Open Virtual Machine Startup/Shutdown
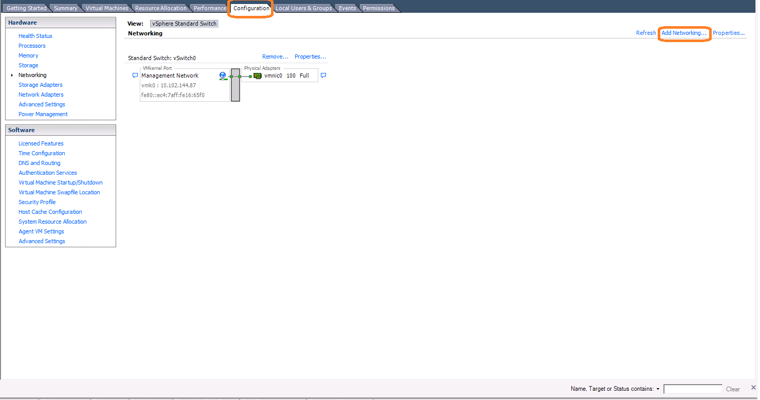The image size is (760, 400). (x=61, y=182)
